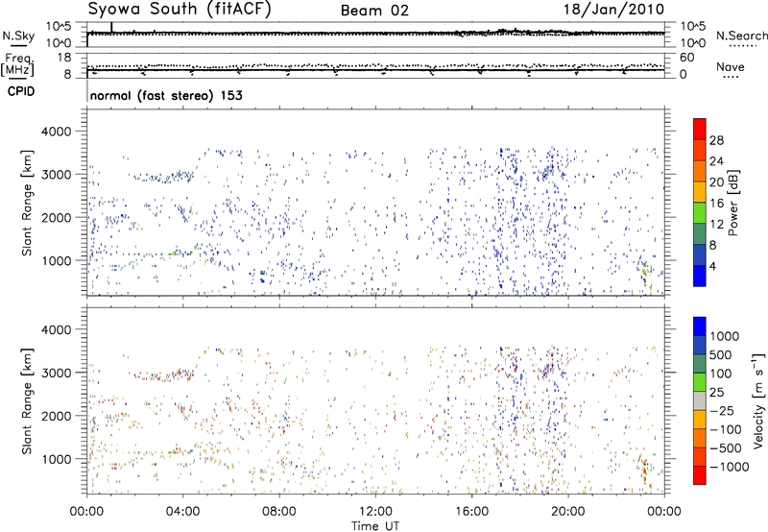Click the '16:00' time axis tick label
768x532 pixels.
[471, 512]
